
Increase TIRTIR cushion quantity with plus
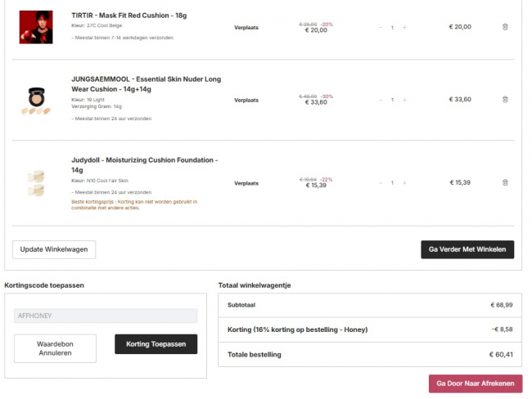pyautogui.click(x=404, y=28)
